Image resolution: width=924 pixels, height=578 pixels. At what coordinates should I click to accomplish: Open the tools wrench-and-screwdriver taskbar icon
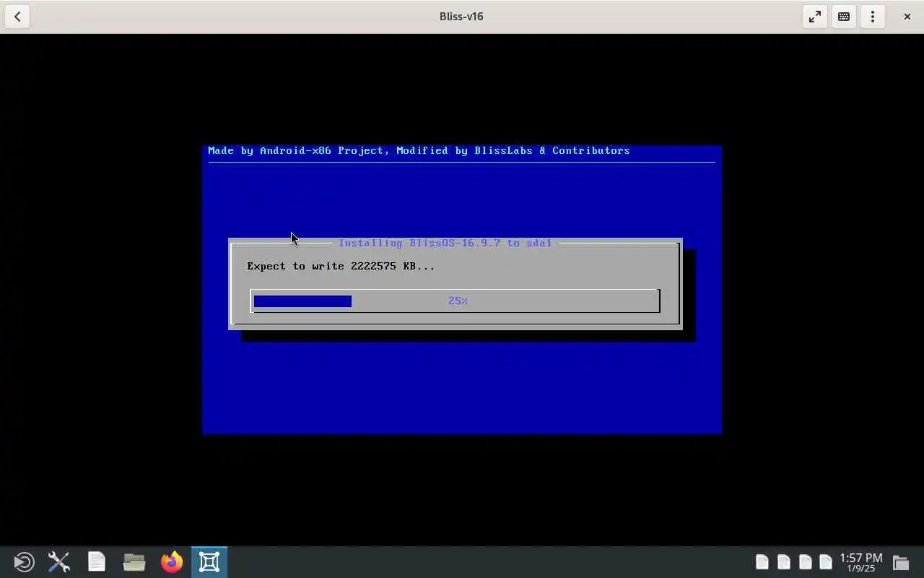click(x=59, y=562)
